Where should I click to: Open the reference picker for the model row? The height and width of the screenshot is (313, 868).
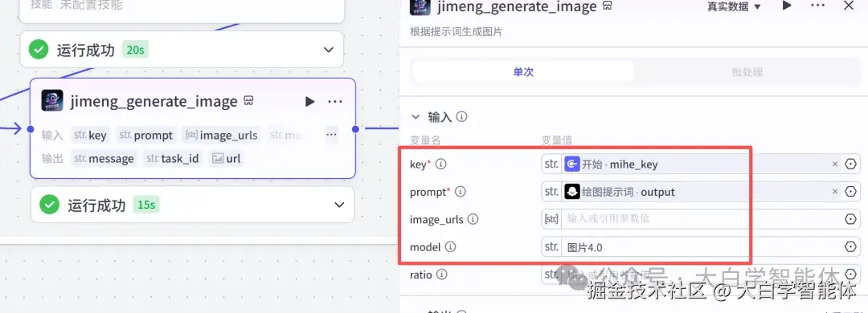[851, 247]
